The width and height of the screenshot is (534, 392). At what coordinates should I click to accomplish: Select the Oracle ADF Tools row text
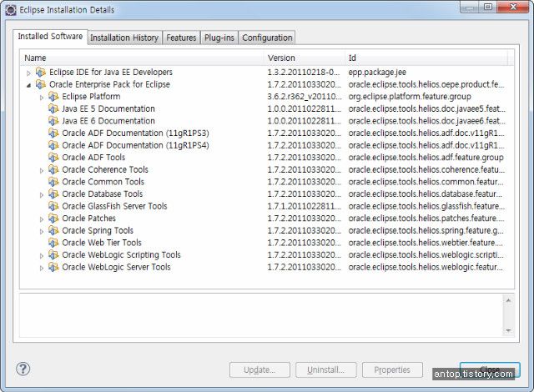coord(93,158)
